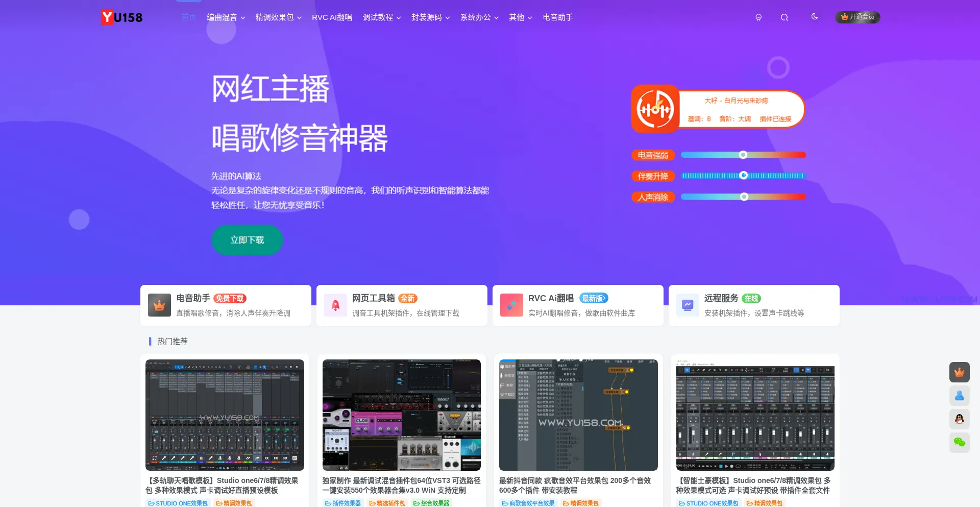This screenshot has width=980, height=507.
Task: Click 综合效果器 category tag
Action: tap(431, 503)
